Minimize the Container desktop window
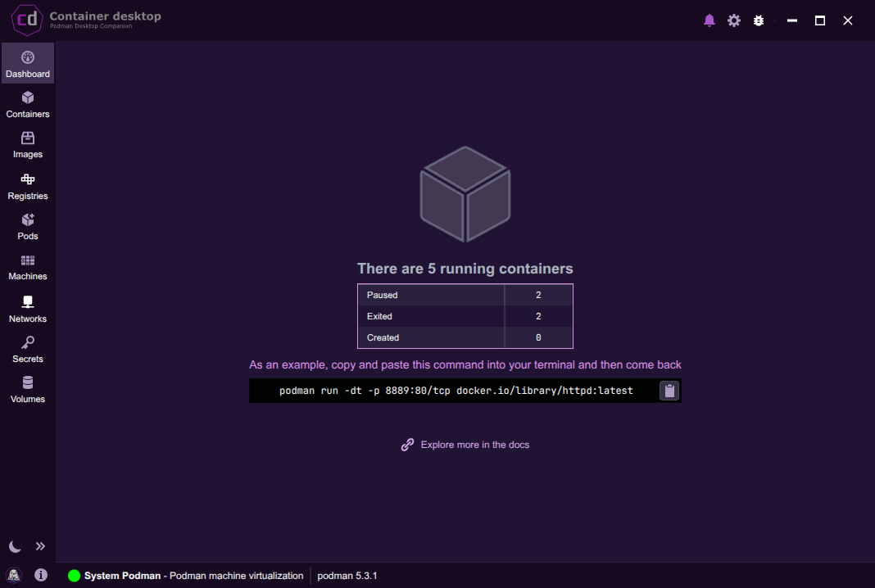The height and width of the screenshot is (588, 875). (x=792, y=20)
